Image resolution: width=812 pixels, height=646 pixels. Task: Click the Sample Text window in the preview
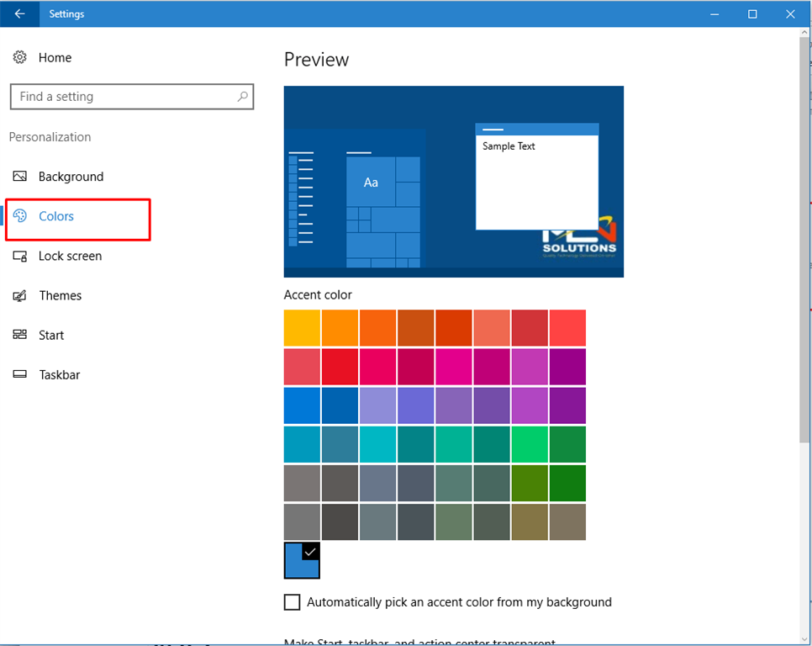537,177
